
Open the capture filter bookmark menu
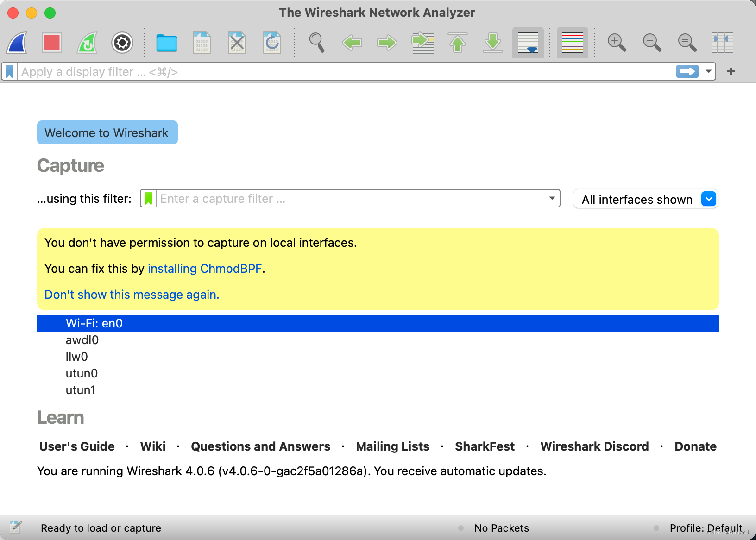[148, 198]
